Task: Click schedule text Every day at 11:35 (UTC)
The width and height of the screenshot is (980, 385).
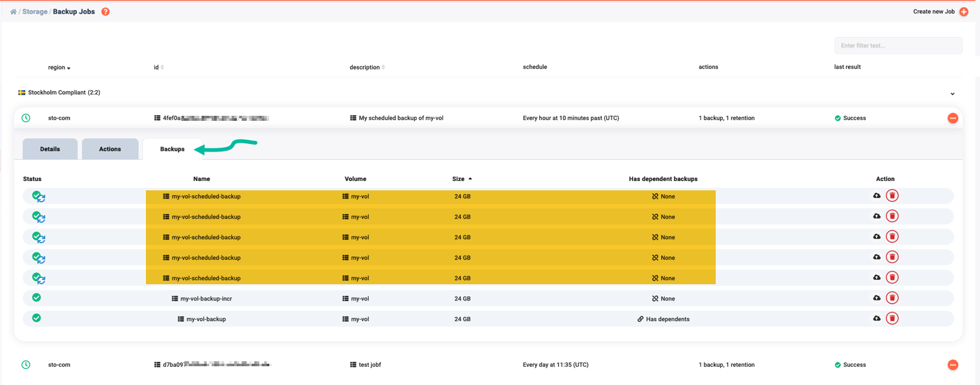Action: [x=555, y=365]
